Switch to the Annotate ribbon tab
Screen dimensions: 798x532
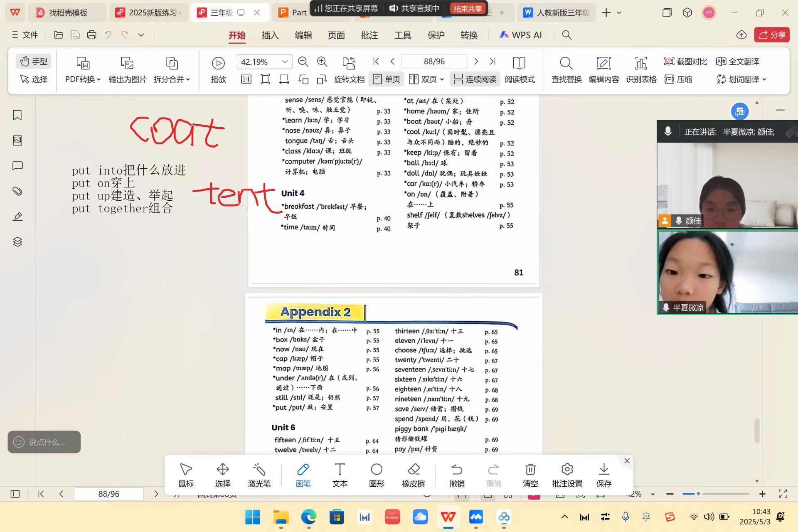tap(369, 35)
